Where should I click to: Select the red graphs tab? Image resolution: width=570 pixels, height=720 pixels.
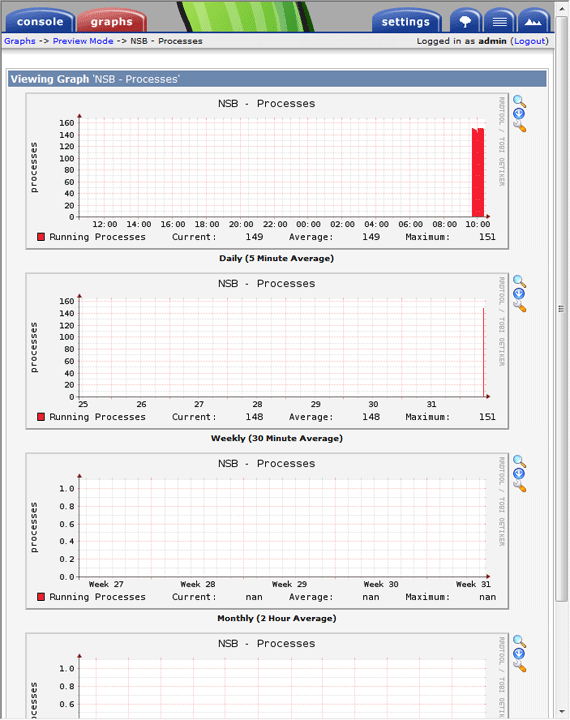(112, 22)
